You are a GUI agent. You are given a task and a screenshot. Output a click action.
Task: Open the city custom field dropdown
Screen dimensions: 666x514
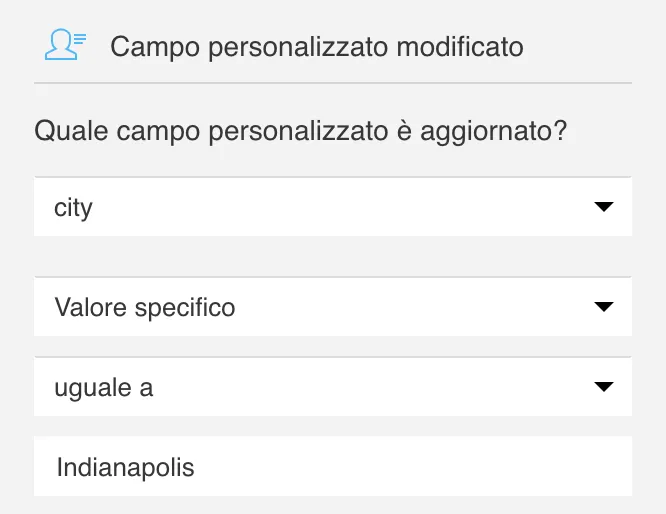(333, 207)
